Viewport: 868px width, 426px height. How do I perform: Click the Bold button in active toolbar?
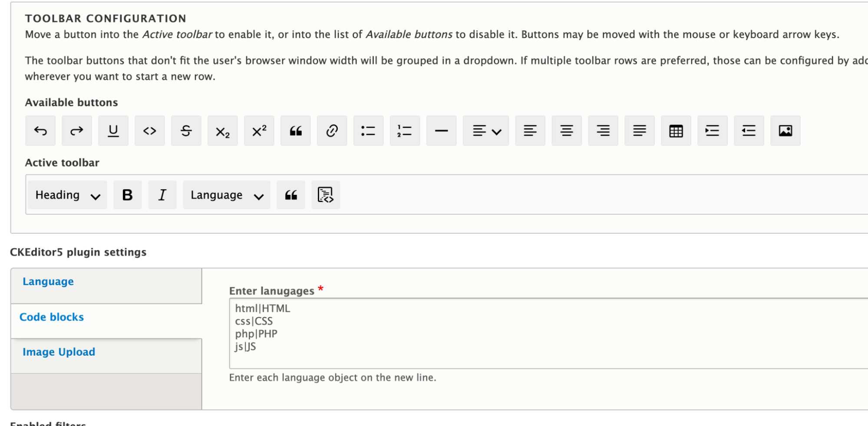127,195
